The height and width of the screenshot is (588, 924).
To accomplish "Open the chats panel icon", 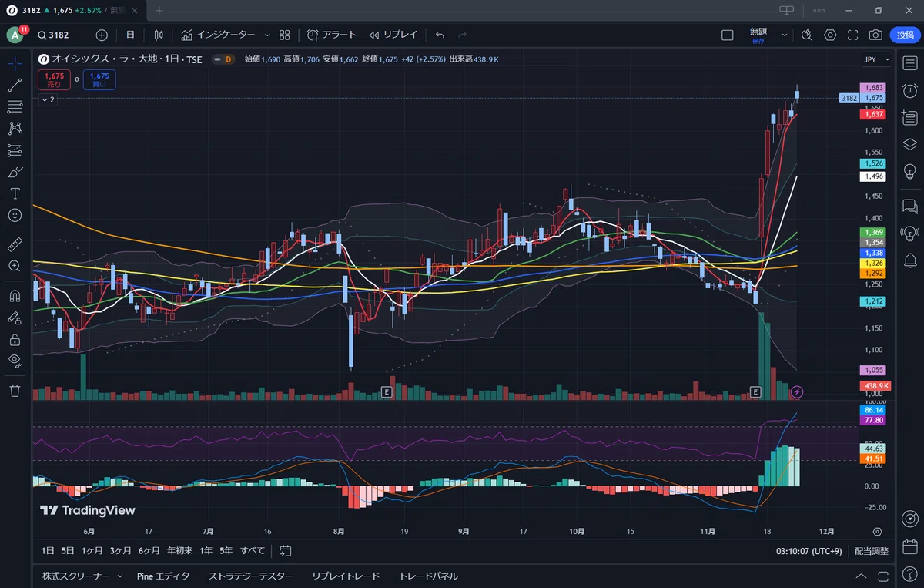I will [x=909, y=206].
